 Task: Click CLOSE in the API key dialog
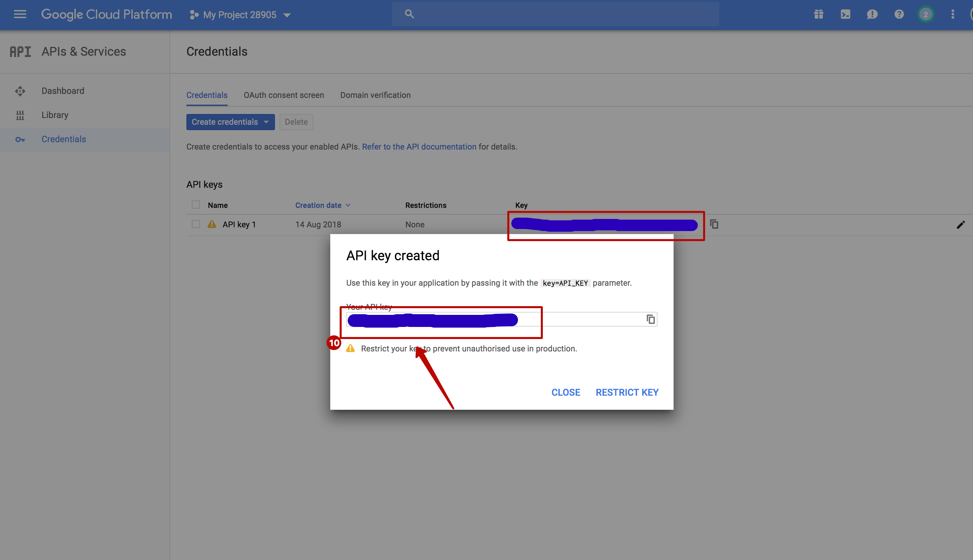point(566,392)
